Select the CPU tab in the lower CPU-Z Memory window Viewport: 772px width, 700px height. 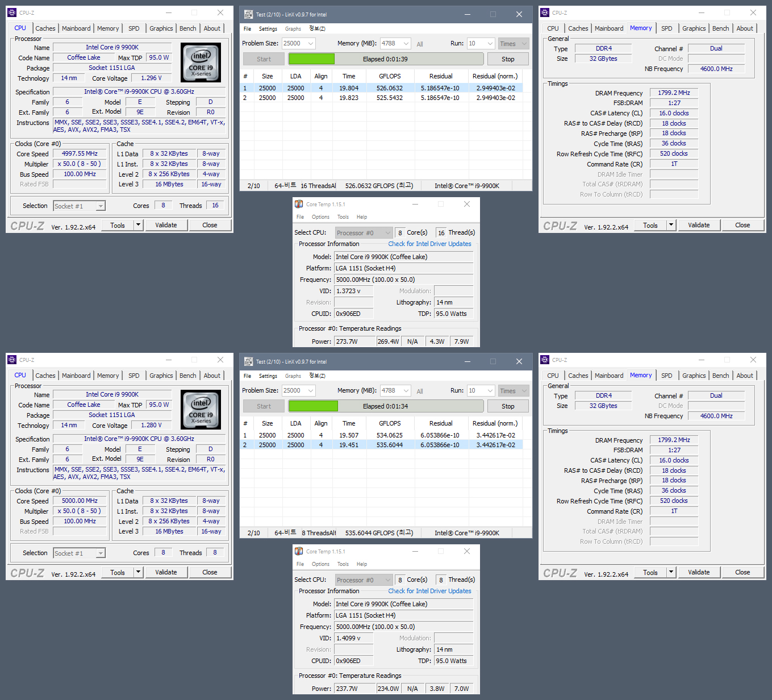coord(553,376)
